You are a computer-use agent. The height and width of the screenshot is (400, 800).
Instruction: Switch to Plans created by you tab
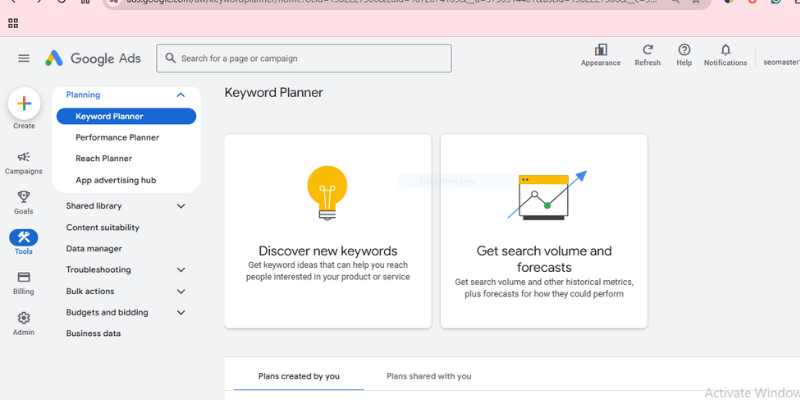[299, 377]
